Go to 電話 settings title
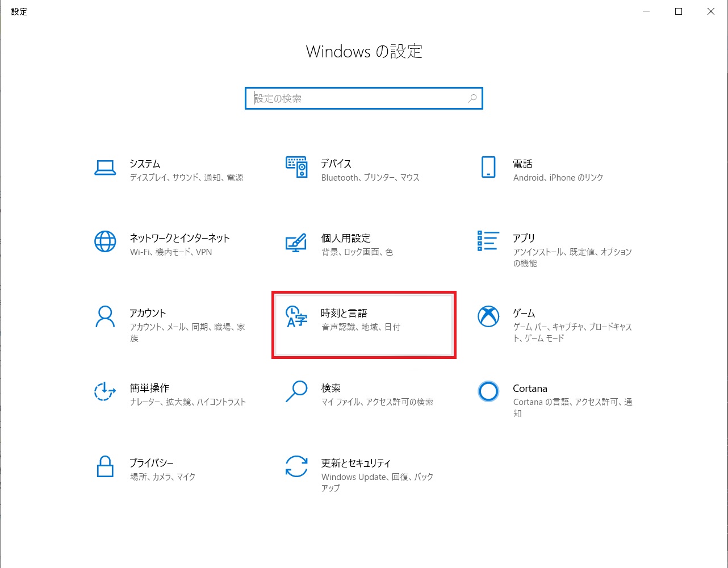The width and height of the screenshot is (728, 568). point(522,164)
